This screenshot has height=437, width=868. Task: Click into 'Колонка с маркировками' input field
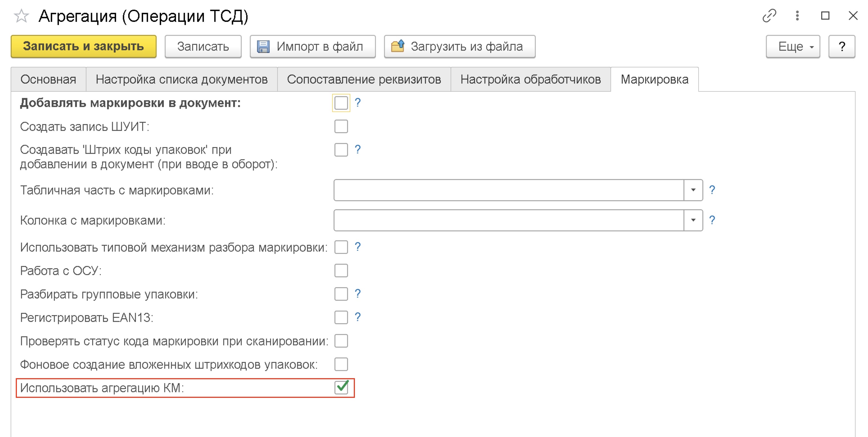tap(508, 220)
